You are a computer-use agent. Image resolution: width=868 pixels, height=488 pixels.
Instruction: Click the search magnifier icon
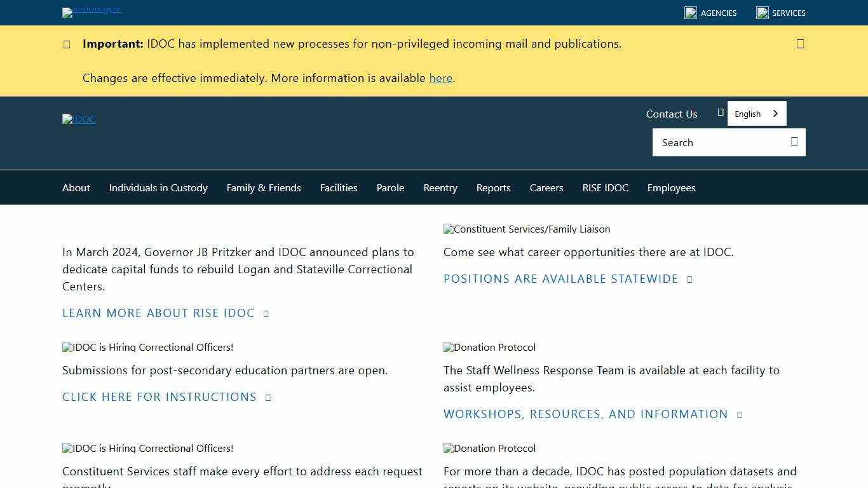[794, 142]
